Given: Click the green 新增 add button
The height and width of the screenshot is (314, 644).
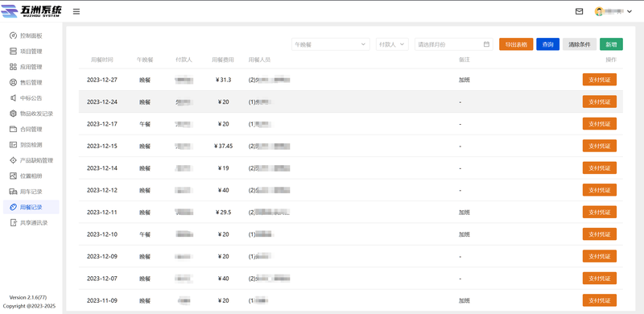Looking at the screenshot, I should click(x=611, y=44).
